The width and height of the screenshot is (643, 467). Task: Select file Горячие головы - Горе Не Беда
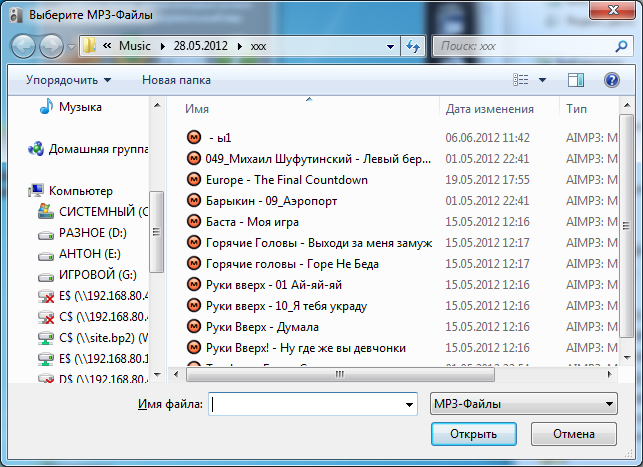(x=292, y=264)
